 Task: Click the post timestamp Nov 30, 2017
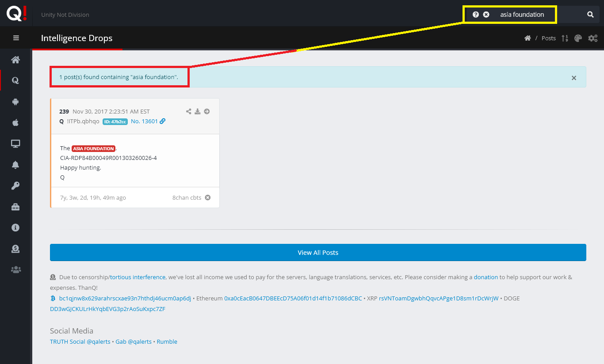tap(111, 111)
